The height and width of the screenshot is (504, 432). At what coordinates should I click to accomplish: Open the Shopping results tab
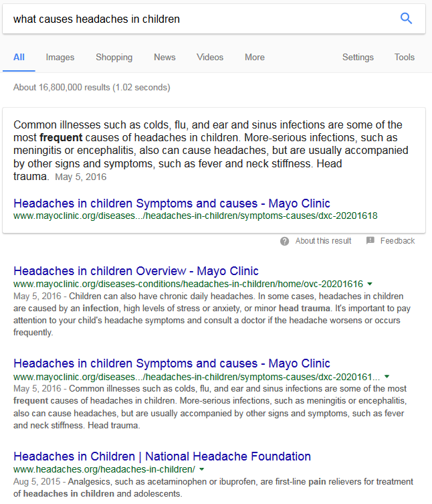click(x=114, y=58)
